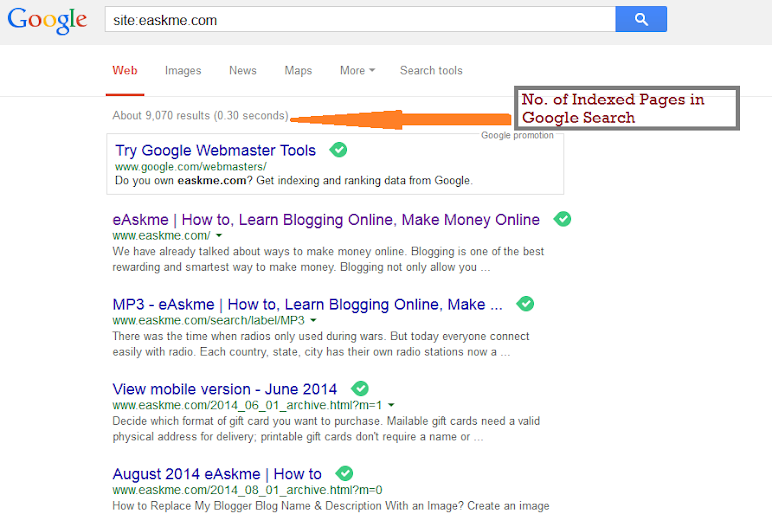Go to the Maps tab
Screen dimensions: 772x514
coord(298,71)
